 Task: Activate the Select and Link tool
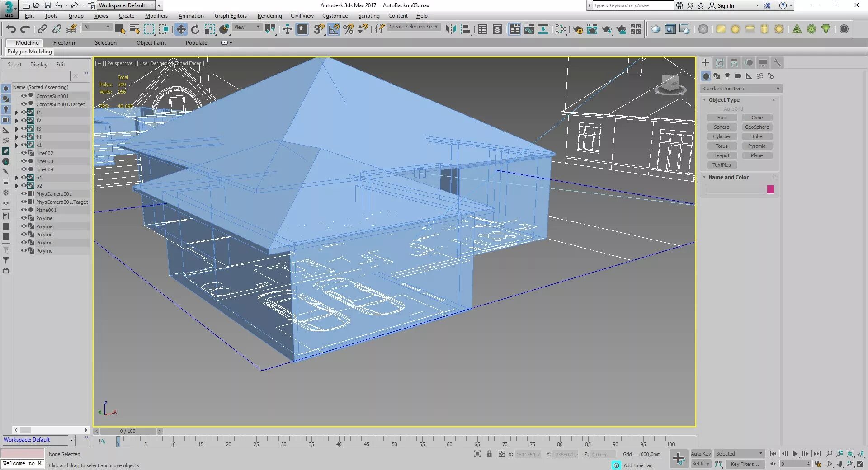(x=42, y=29)
